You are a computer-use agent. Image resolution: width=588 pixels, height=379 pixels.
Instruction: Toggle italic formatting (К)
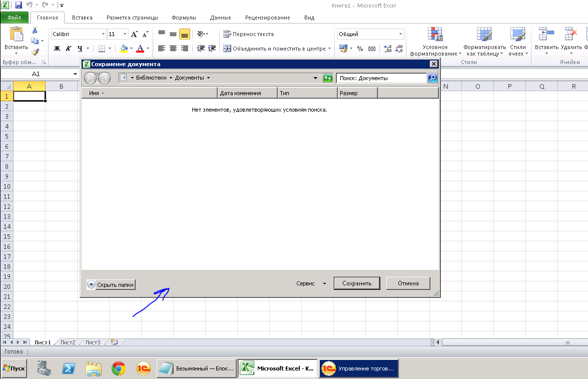pos(68,49)
